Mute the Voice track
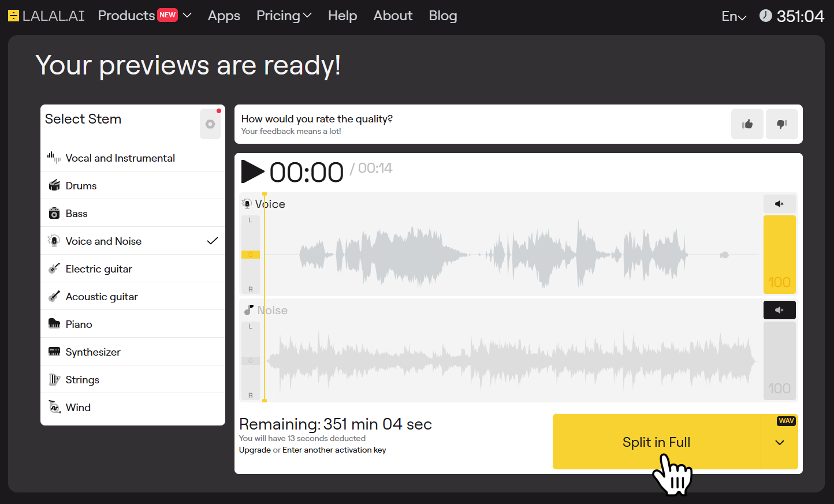The width and height of the screenshot is (834, 504). [779, 204]
